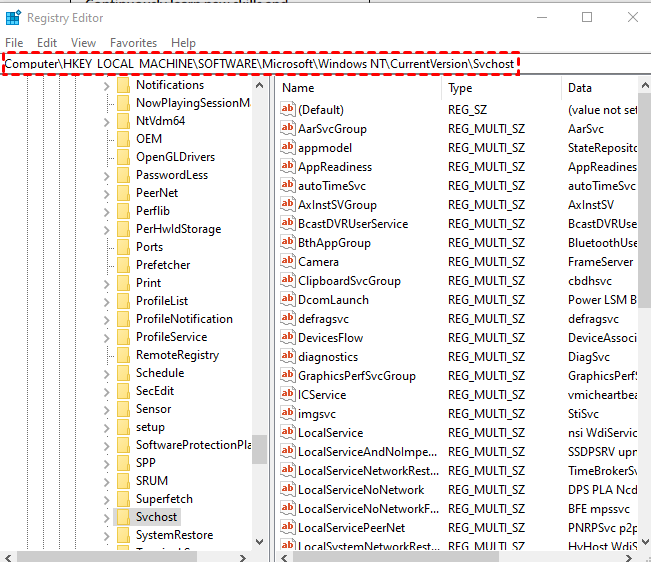Click the Svchost folder icon
Image resolution: width=651 pixels, height=562 pixels.
point(123,517)
